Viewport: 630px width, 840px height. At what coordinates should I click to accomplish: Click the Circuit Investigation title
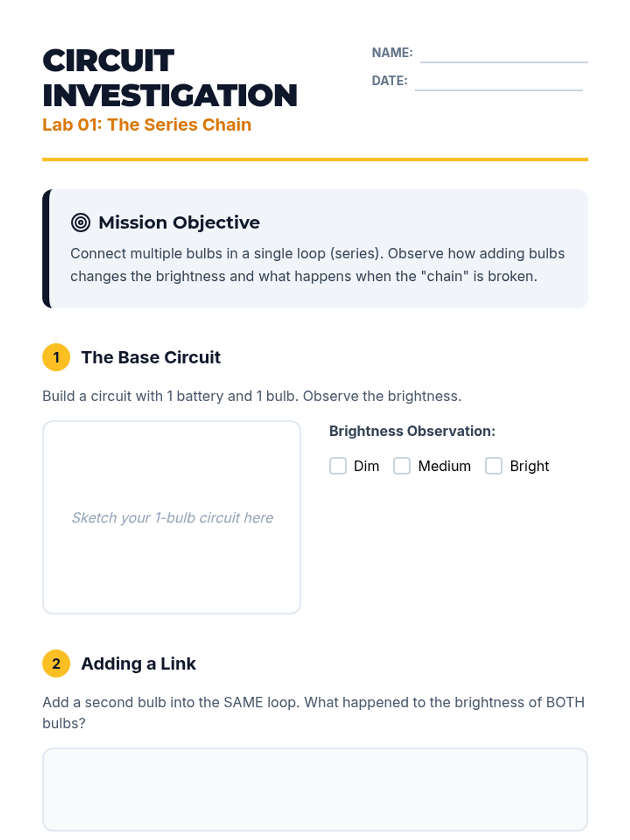pos(170,78)
